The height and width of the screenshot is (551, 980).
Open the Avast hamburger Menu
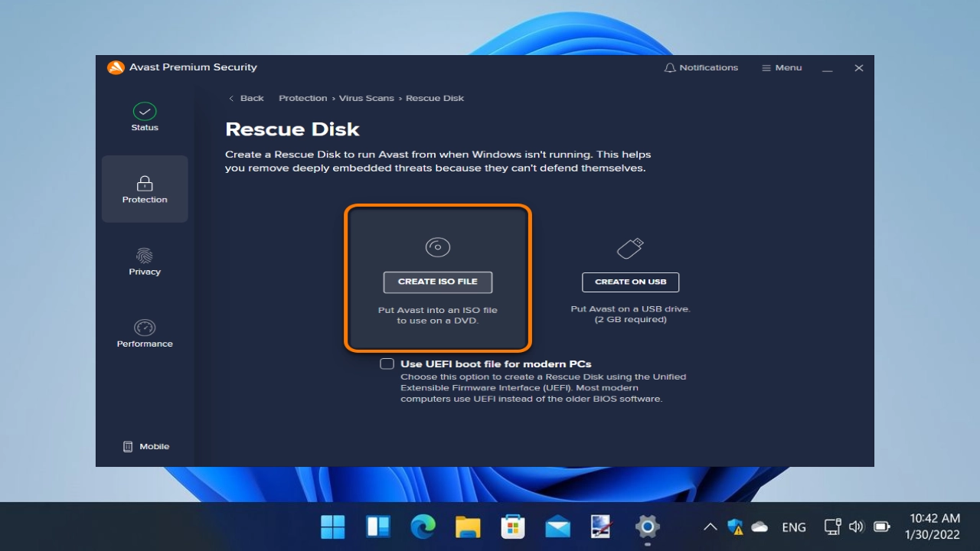pos(782,67)
